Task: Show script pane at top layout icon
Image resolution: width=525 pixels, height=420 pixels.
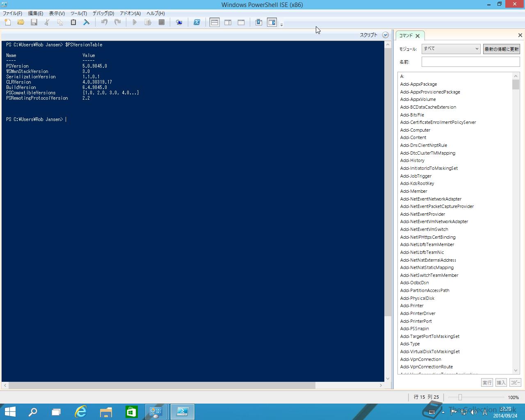Action: (215, 22)
